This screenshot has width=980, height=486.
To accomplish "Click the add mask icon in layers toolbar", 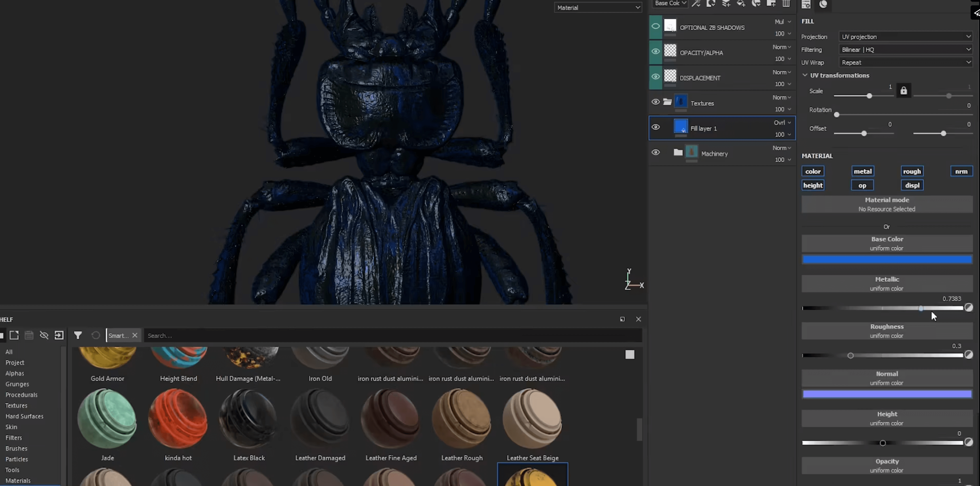I will coord(711,3).
